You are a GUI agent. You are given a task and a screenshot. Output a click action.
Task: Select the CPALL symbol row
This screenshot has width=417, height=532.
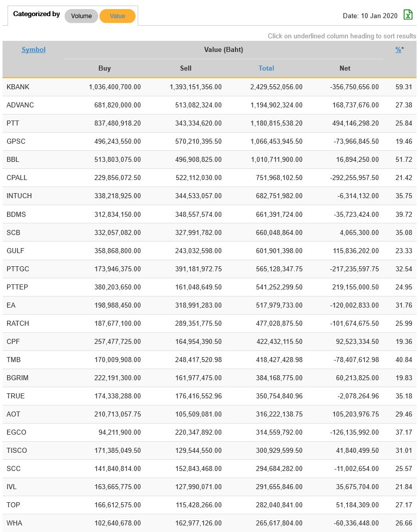coord(17,178)
